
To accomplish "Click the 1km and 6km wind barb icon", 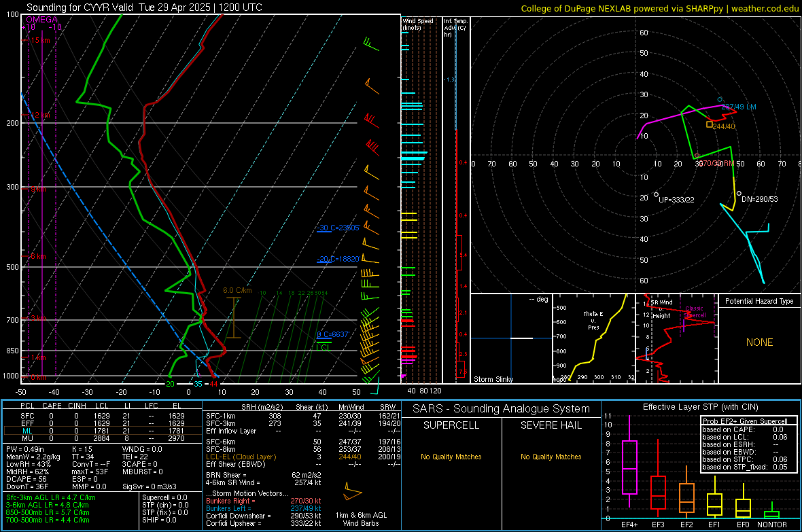I will pos(353,492).
